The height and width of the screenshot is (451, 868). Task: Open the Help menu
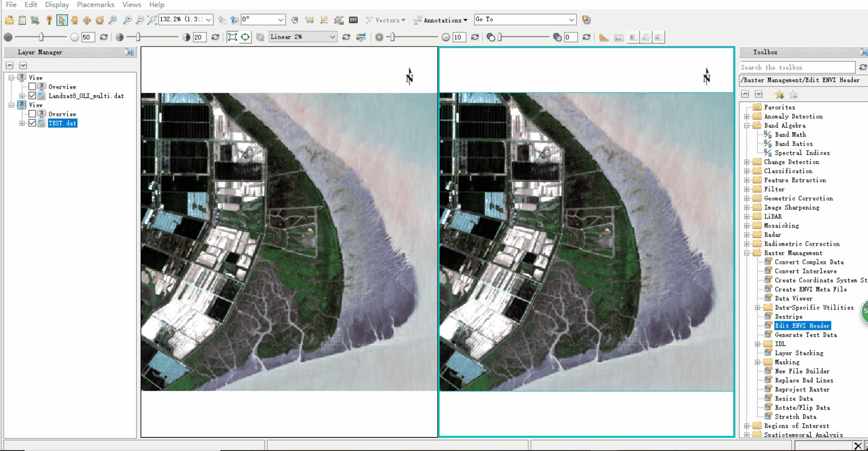pyautogui.click(x=157, y=5)
